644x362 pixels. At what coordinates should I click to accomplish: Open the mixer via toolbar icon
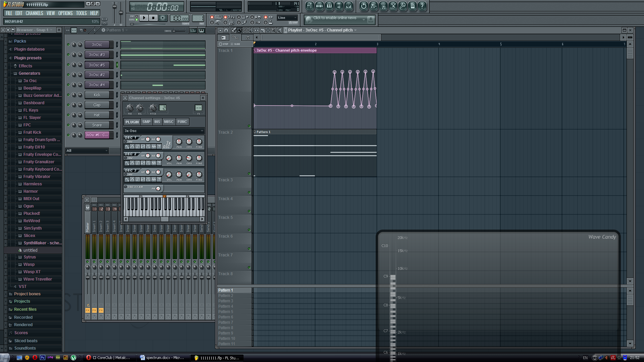348,6
